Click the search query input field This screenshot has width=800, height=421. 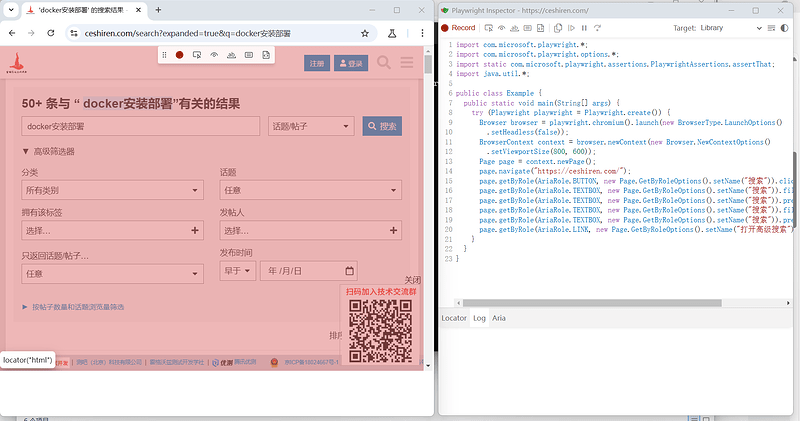pyautogui.click(x=141, y=126)
